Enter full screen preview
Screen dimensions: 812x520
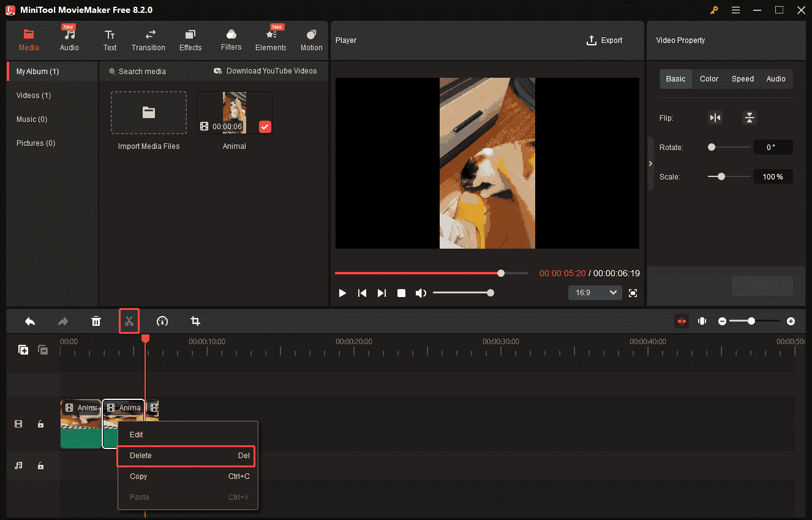pos(633,293)
